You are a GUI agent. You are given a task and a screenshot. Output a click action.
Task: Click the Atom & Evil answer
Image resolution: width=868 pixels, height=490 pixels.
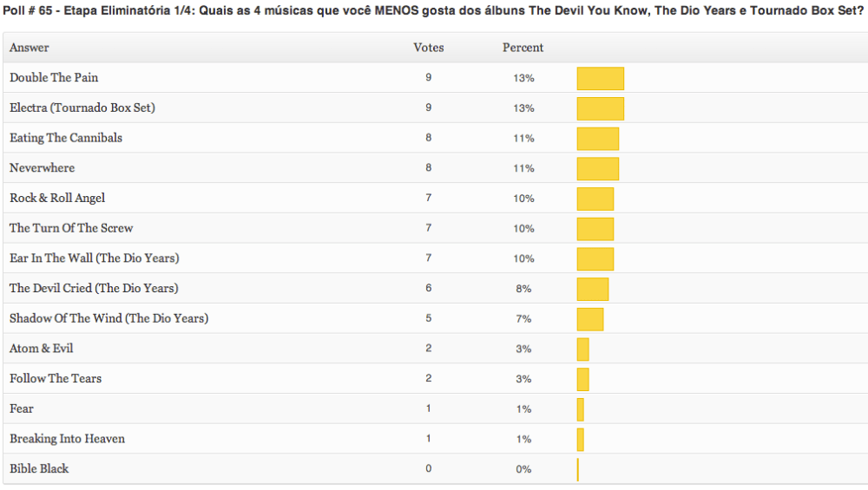point(42,349)
